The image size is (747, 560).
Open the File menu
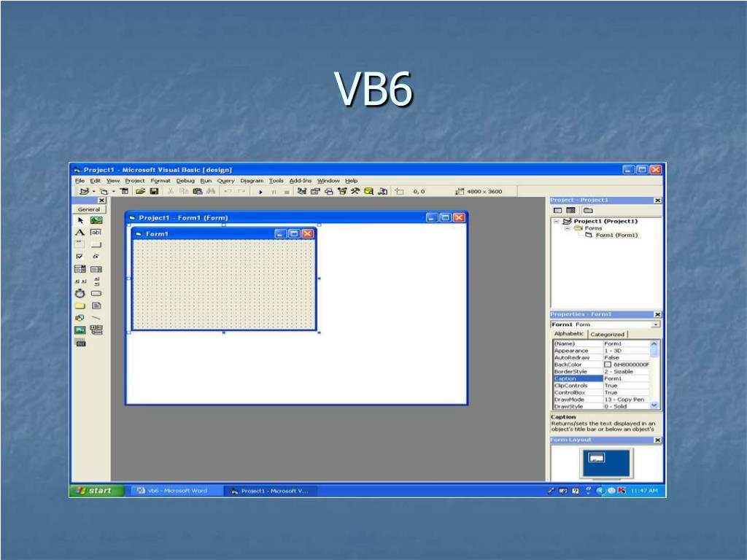(x=80, y=181)
